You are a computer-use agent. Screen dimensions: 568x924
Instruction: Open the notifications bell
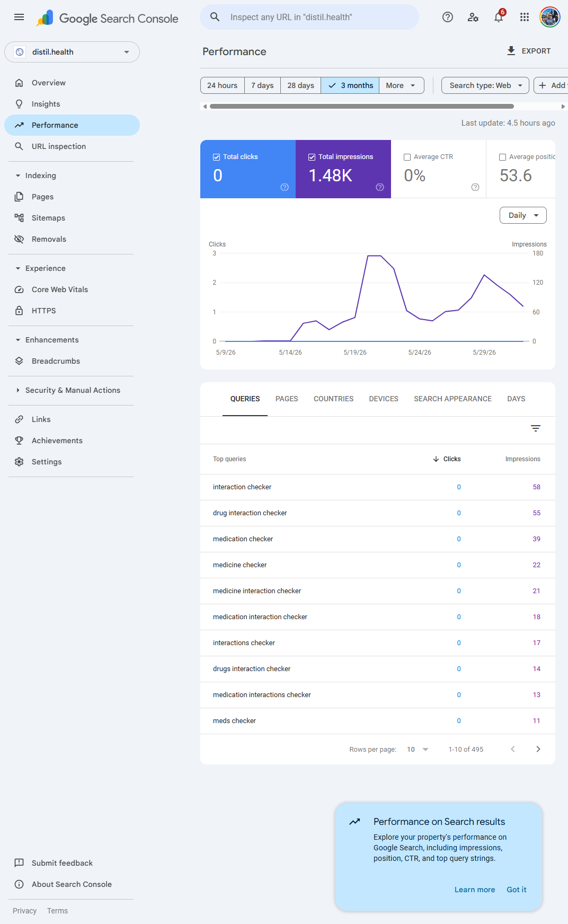[x=499, y=17]
